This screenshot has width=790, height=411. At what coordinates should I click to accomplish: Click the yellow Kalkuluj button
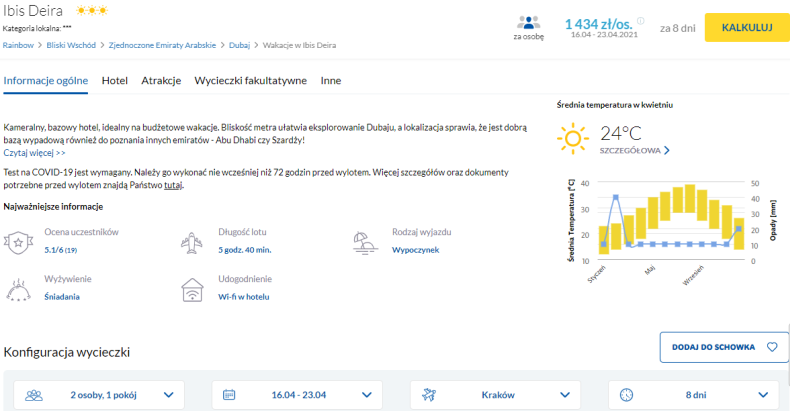[747, 27]
